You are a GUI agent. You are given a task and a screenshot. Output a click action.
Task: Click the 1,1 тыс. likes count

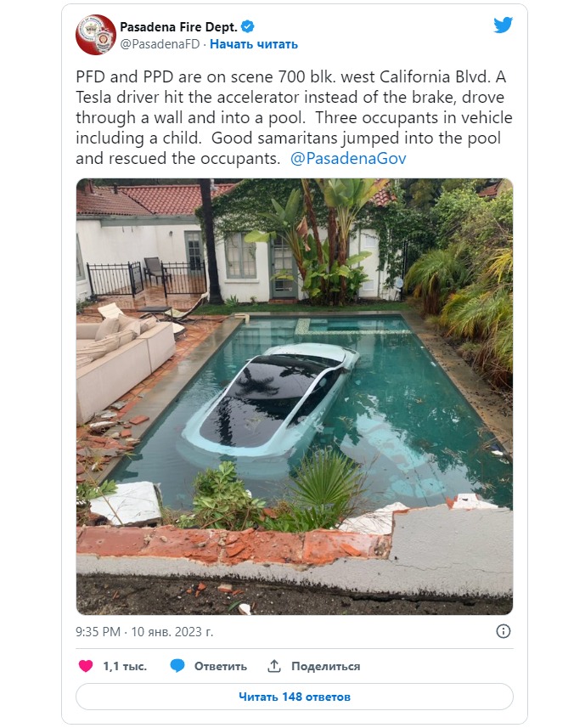pyautogui.click(x=125, y=666)
